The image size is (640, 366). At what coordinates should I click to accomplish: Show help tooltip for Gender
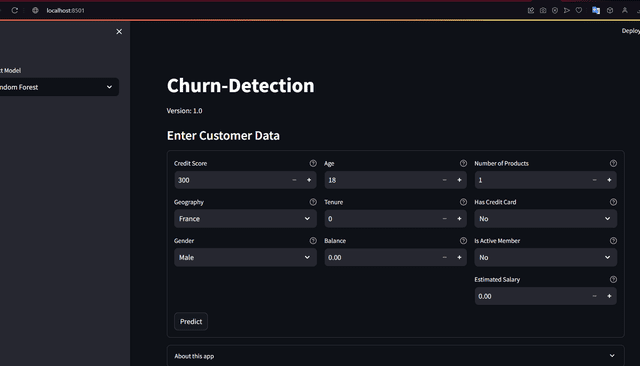tap(313, 241)
